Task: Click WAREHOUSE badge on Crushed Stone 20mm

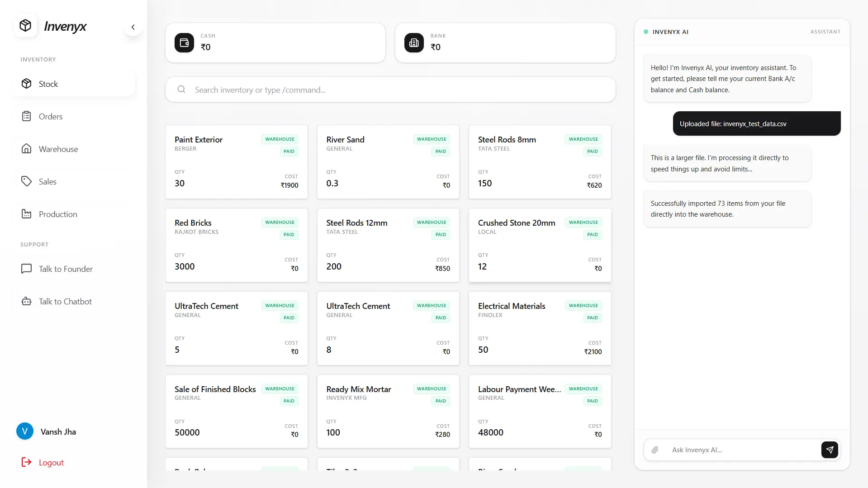Action: [x=583, y=223]
